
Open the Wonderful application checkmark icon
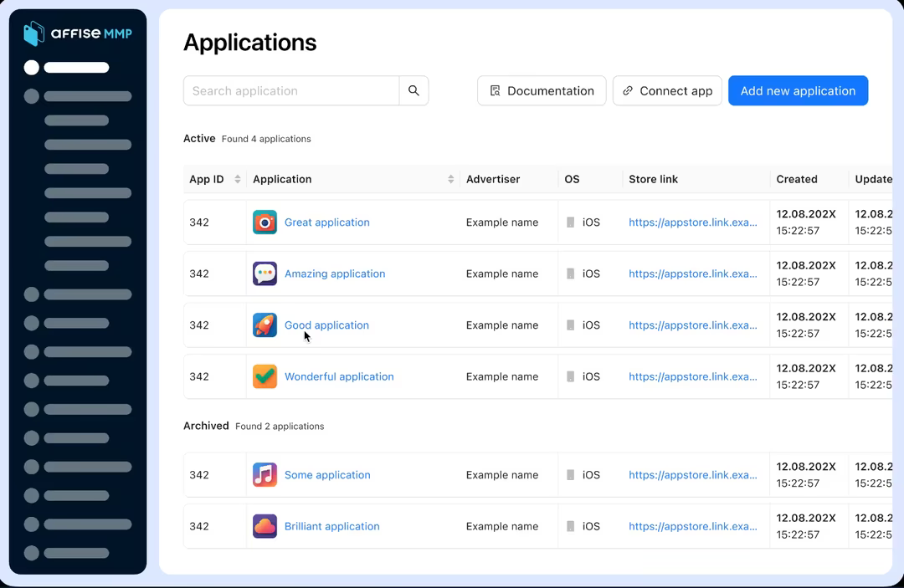(265, 376)
